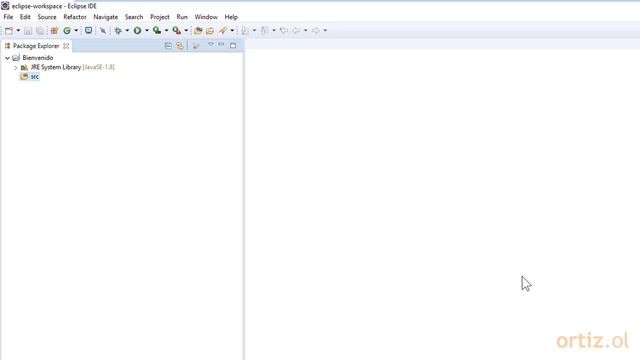Click the New file toolbar icon
Viewport: 640px width, 360px height.
point(9,31)
